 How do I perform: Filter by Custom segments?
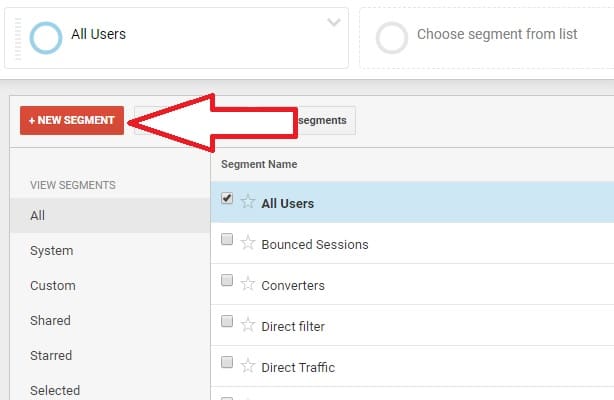tap(53, 286)
